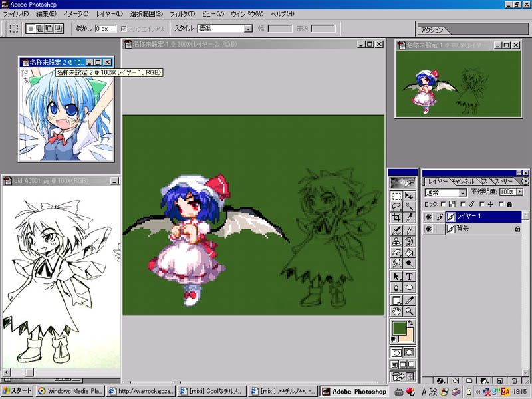Choose New Selection mode in options bar

tap(31, 29)
